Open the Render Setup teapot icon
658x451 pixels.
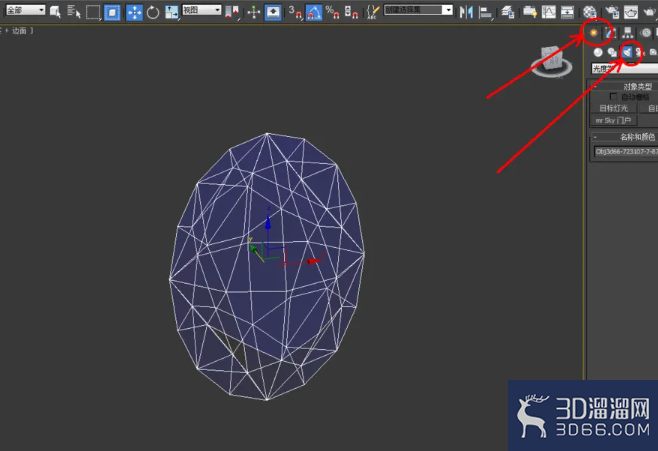coord(612,12)
